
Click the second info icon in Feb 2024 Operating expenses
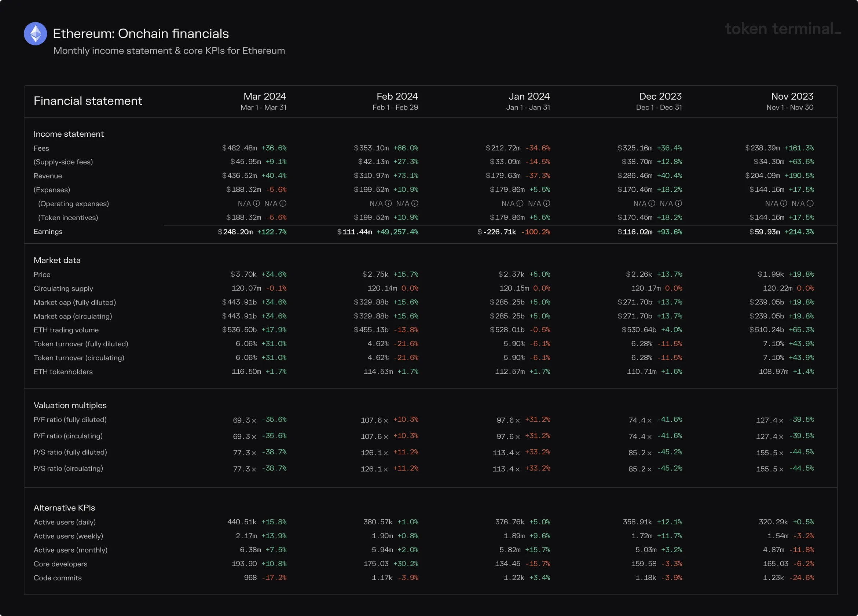pos(415,203)
